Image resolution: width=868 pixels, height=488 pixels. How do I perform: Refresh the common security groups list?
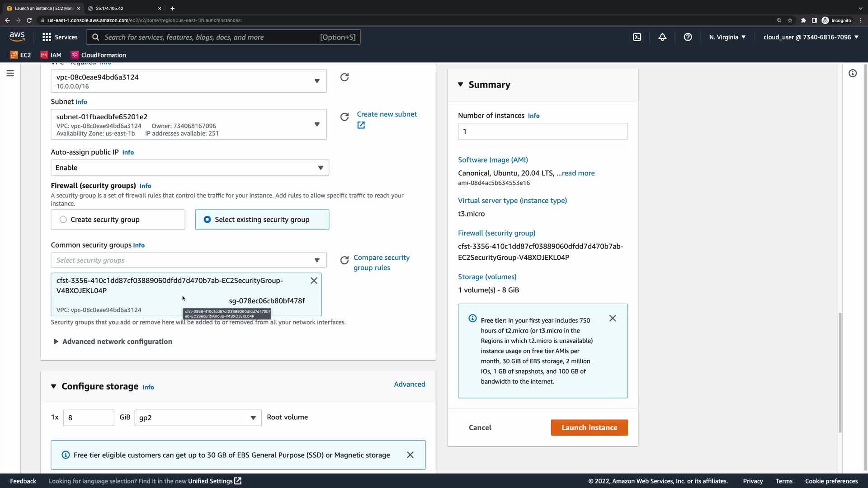coord(344,260)
